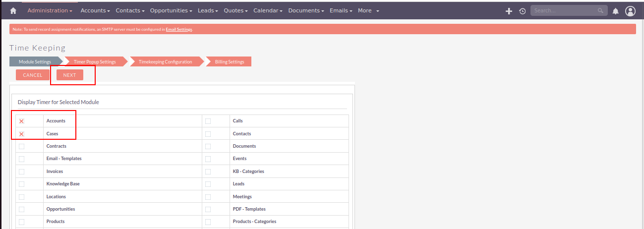Viewport: 644px width, 229px height.
Task: Click the plus quick-create icon
Action: [x=509, y=11]
